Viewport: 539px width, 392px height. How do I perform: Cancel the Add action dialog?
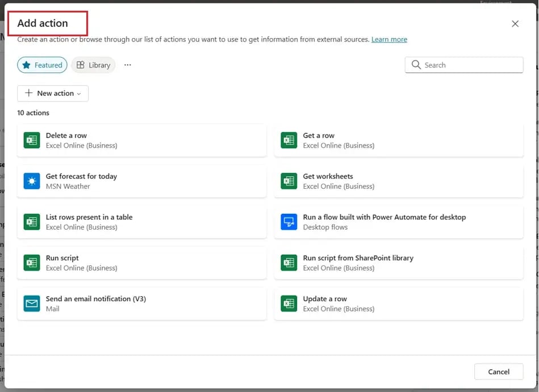pos(498,372)
